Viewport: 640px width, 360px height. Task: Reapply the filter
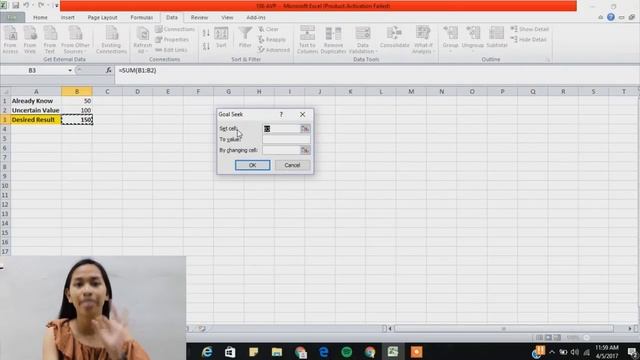[272, 40]
